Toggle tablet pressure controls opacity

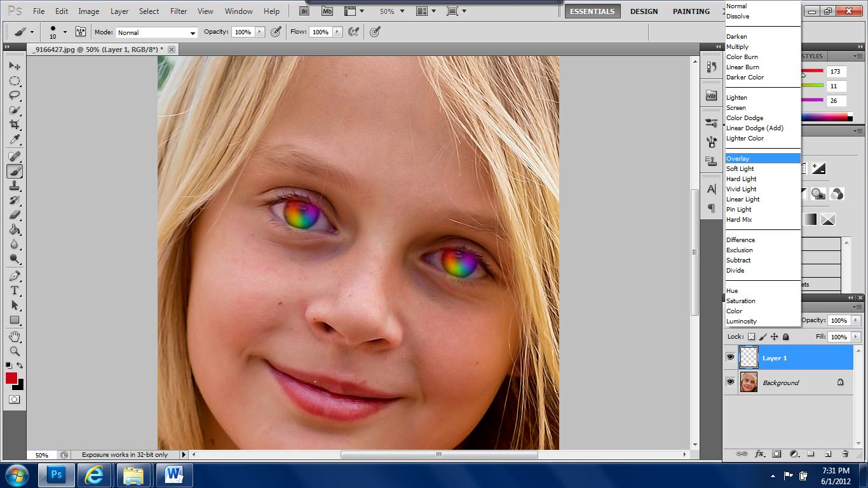pyautogui.click(x=276, y=32)
